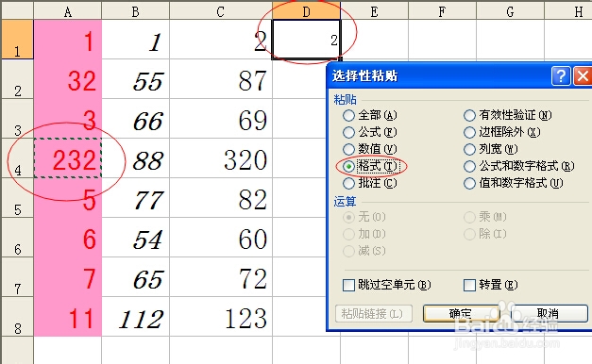Select row 8 header
The image size is (592, 364).
(17, 317)
